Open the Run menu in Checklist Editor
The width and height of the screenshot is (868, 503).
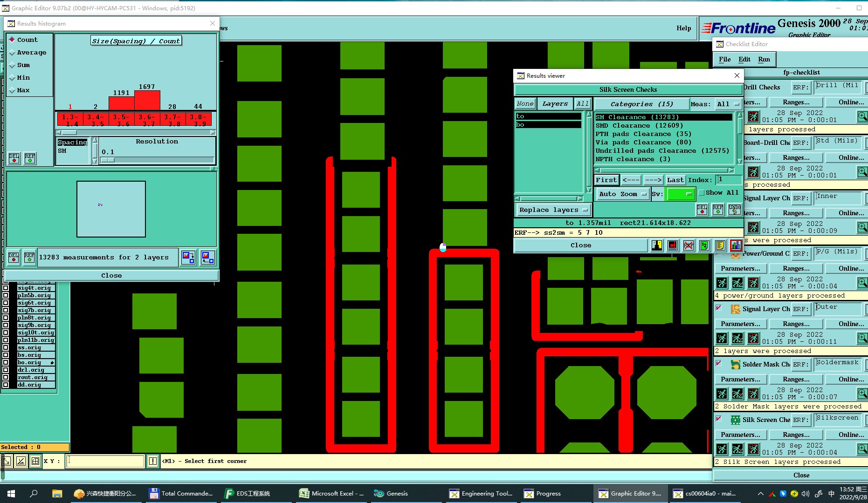764,59
